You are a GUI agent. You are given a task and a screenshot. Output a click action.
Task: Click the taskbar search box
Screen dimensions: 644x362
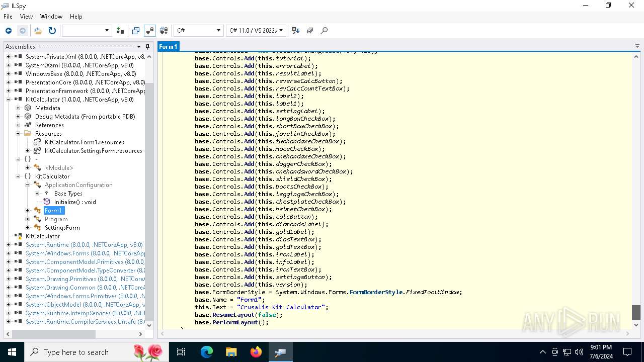pyautogui.click(x=97, y=352)
